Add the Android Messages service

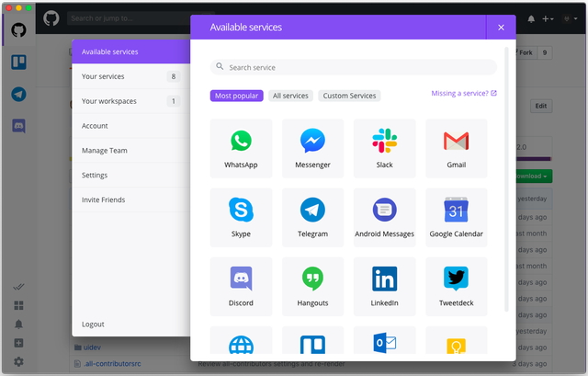pos(384,218)
